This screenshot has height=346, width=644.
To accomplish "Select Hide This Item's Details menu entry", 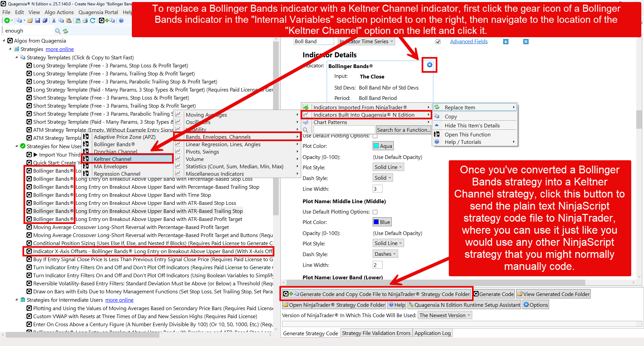I will pos(475,125).
